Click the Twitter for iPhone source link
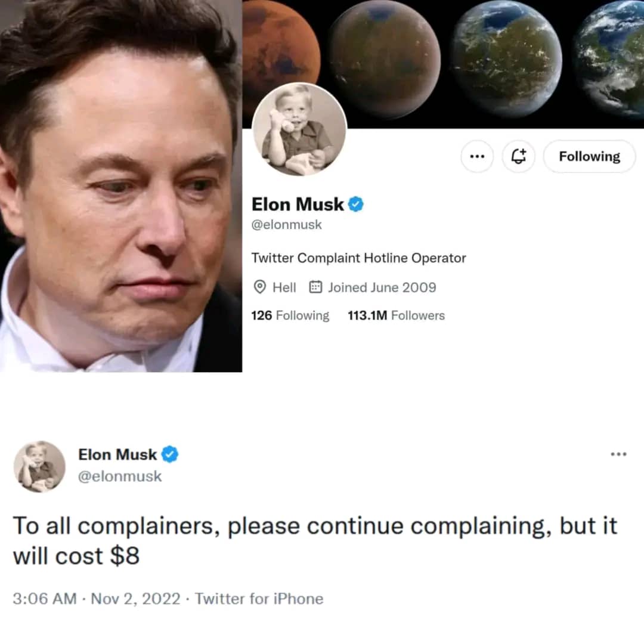This screenshot has width=644, height=644. 259,599
